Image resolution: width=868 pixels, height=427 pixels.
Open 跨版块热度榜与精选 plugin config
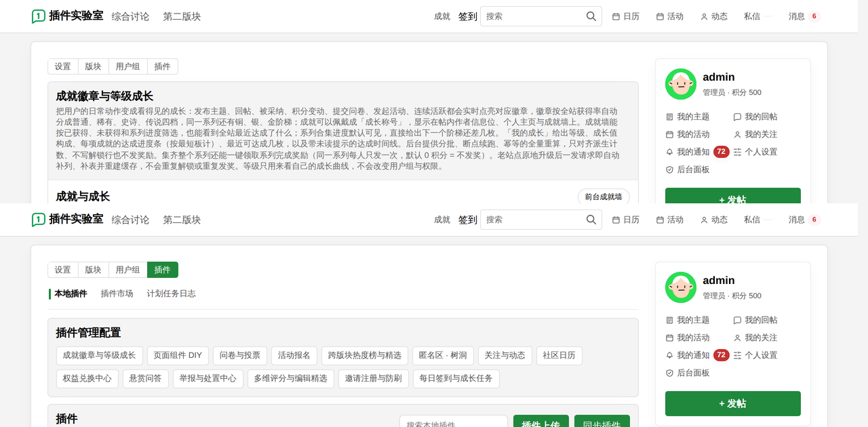click(365, 355)
